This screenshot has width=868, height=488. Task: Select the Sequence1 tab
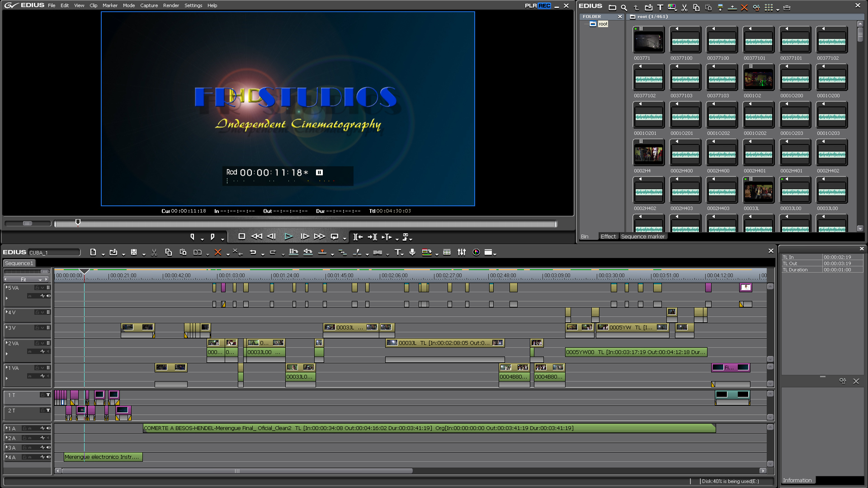[19, 263]
